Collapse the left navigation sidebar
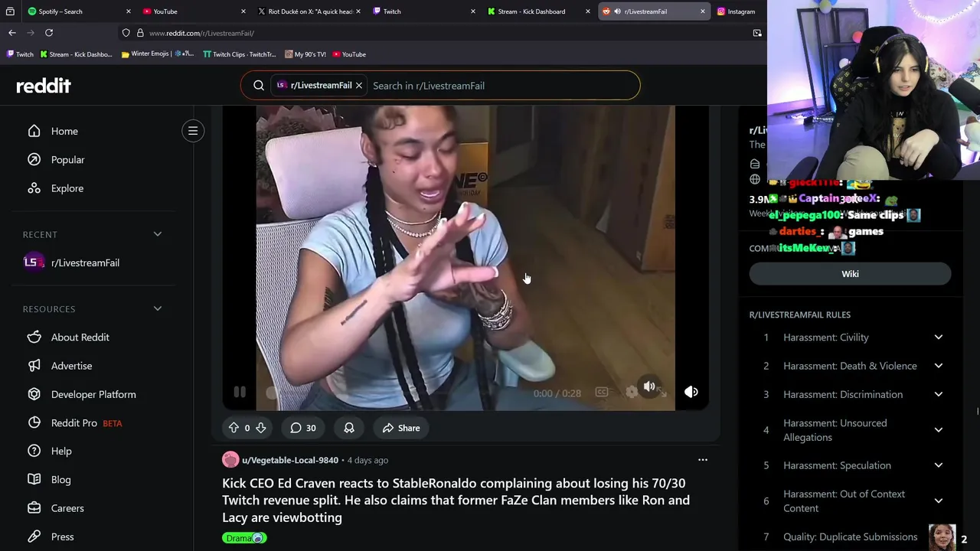Viewport: 980px width, 551px height. pos(193,131)
